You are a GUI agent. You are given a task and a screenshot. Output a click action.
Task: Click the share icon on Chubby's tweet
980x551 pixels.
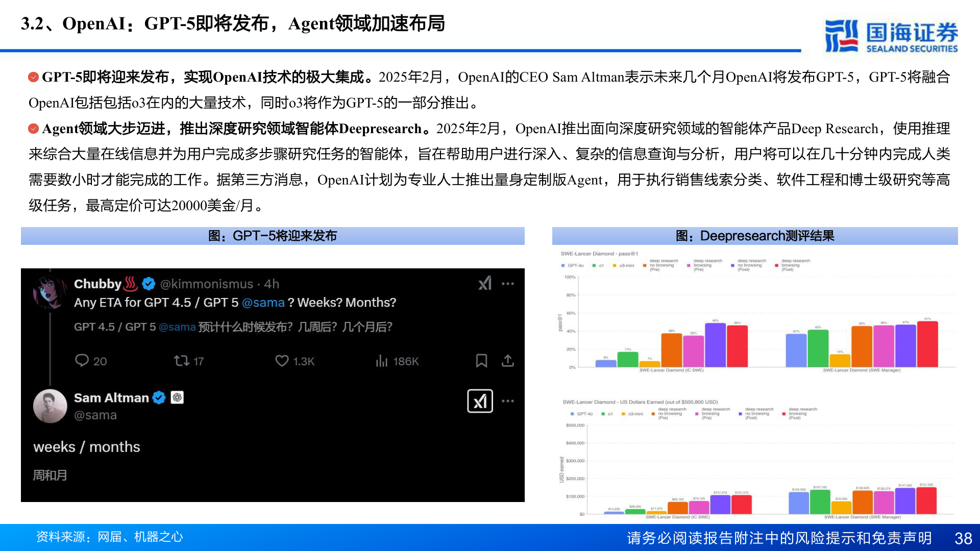pyautogui.click(x=507, y=361)
